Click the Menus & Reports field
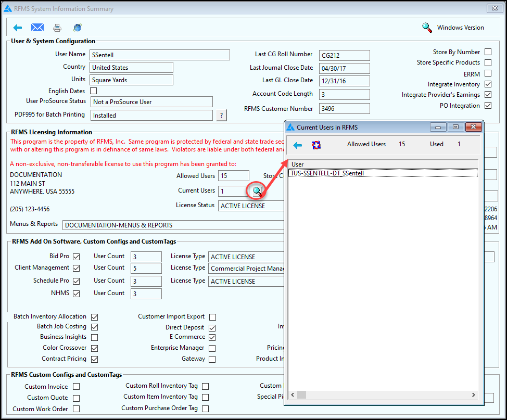Viewport: 507px width, 420px height. point(173,225)
